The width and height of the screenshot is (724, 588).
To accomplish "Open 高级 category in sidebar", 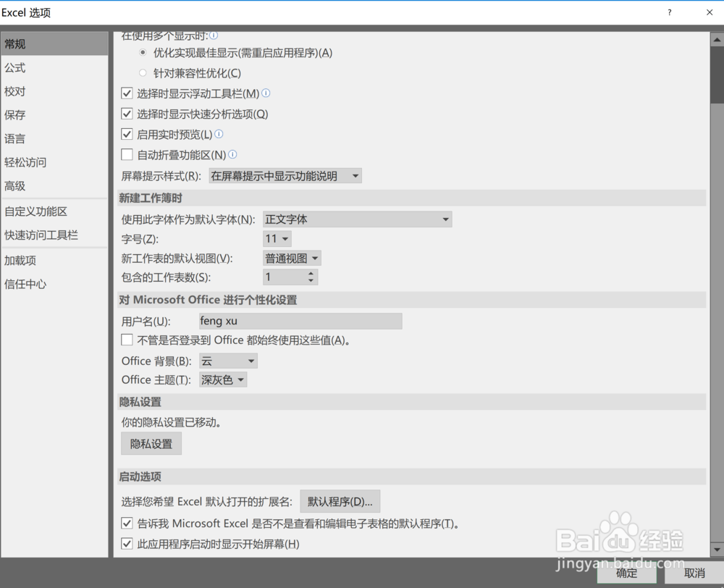I will coord(54,185).
